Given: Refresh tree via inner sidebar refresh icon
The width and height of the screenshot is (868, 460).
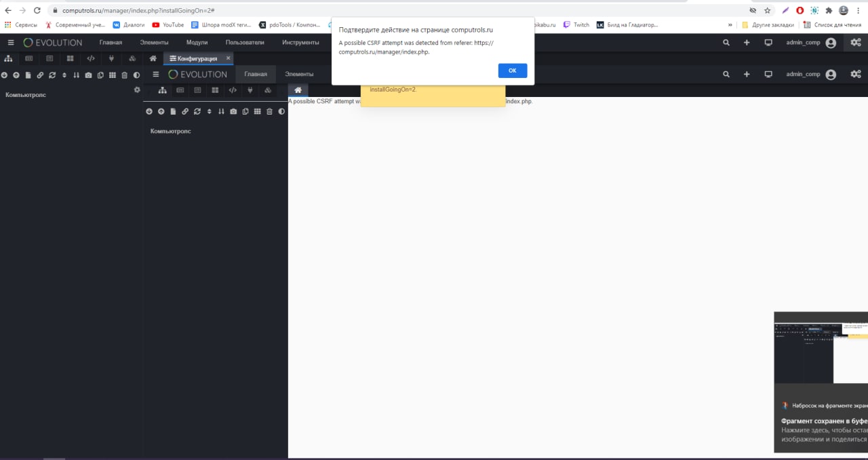Looking at the screenshot, I should tap(197, 111).
